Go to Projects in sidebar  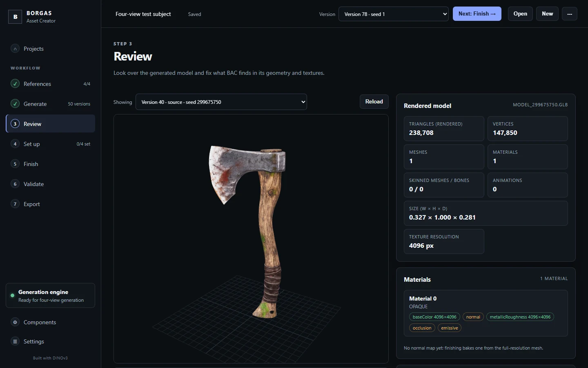[x=51, y=49]
